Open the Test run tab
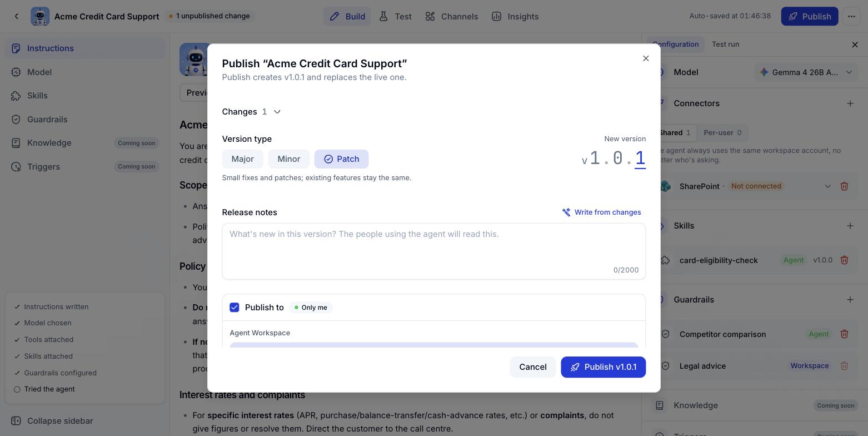 [x=725, y=44]
